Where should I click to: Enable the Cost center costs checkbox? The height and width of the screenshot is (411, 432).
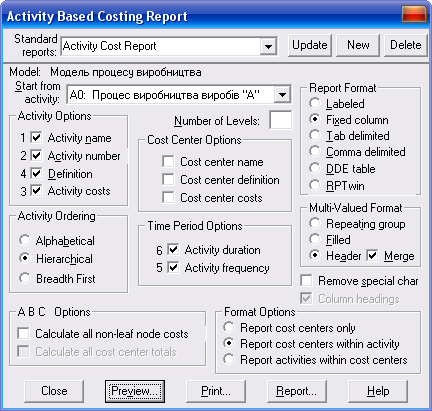[x=168, y=198]
